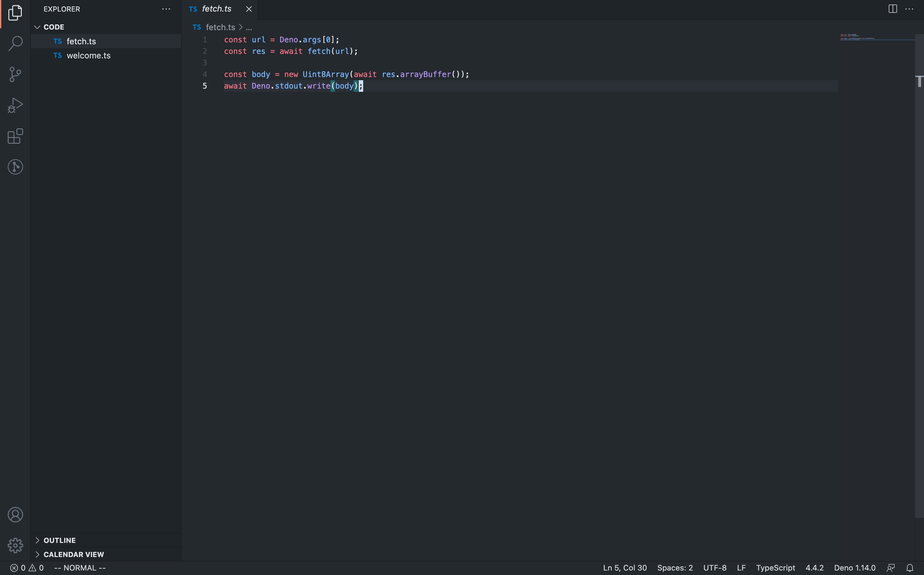Open the Search view icon
The width and height of the screenshot is (924, 575).
tap(15, 43)
